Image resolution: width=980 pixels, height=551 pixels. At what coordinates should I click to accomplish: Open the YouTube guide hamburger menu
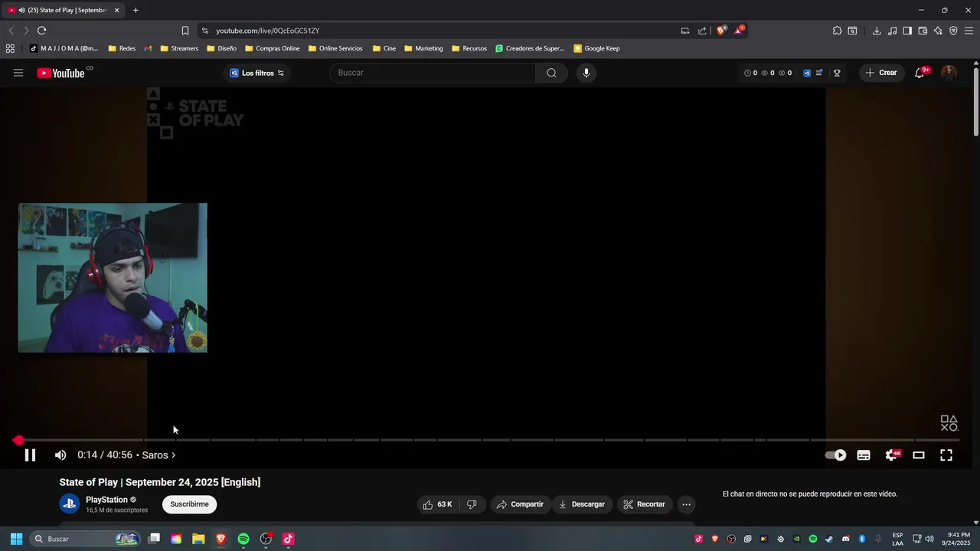pos(18,73)
